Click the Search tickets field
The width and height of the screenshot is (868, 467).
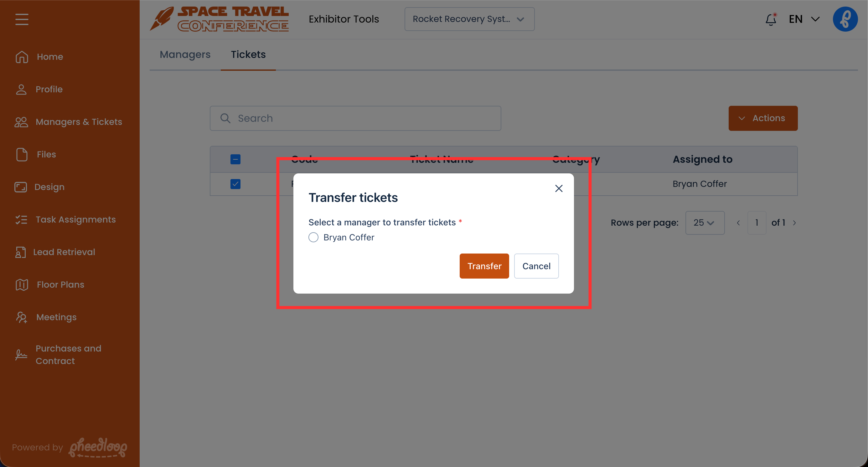point(355,118)
